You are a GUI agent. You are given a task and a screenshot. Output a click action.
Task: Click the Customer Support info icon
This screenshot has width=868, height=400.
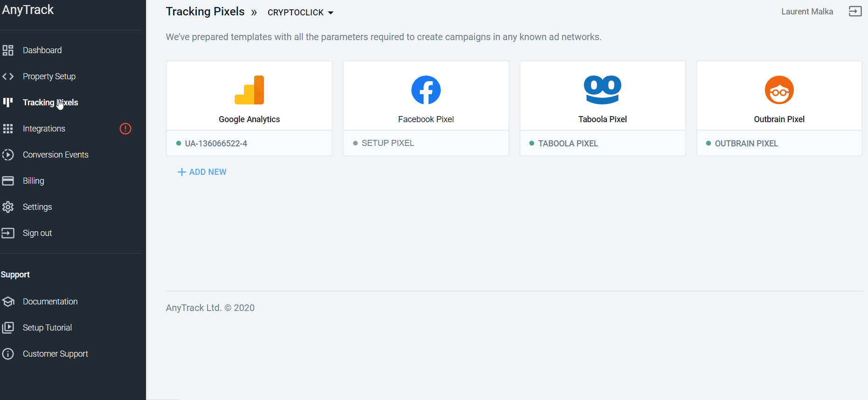pyautogui.click(x=8, y=354)
